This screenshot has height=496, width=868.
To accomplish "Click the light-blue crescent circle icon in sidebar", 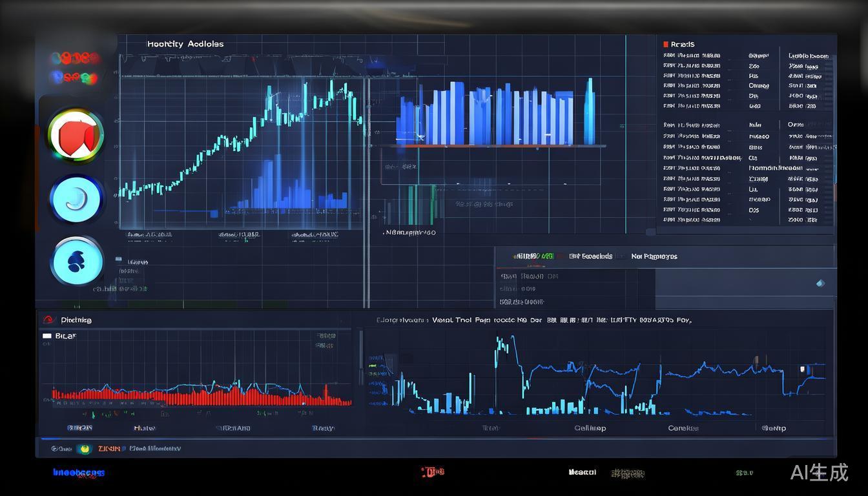I will pos(77,200).
